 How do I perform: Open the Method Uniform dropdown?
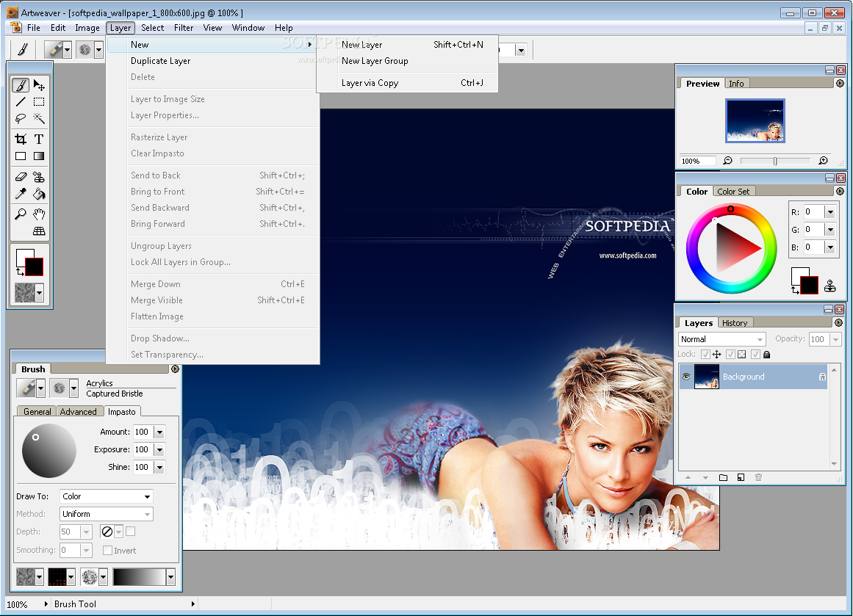point(107,514)
